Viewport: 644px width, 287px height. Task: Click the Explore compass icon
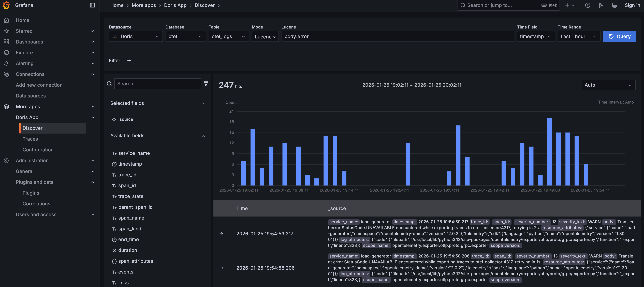(7, 52)
